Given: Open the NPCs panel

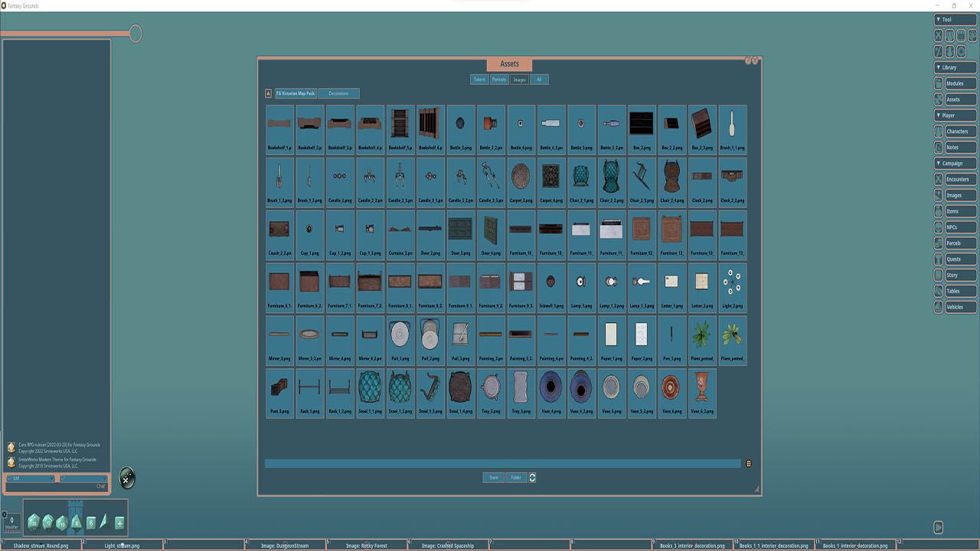Looking at the screenshot, I should [x=961, y=227].
